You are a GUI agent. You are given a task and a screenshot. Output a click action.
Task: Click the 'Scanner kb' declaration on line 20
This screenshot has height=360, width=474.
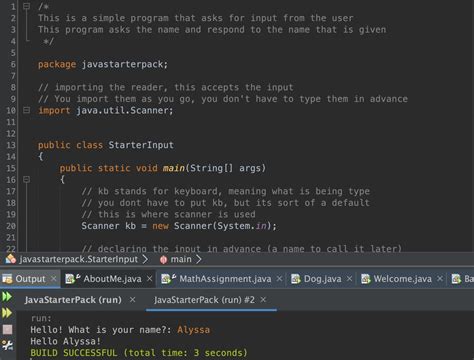(x=109, y=226)
